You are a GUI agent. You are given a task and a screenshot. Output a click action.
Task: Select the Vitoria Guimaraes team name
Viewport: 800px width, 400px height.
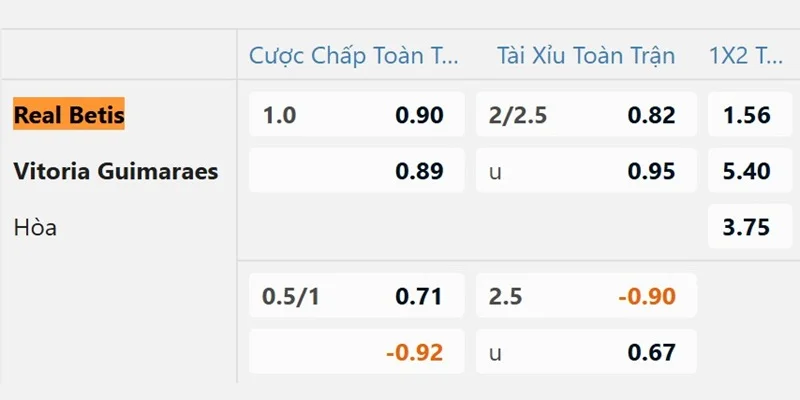(116, 171)
